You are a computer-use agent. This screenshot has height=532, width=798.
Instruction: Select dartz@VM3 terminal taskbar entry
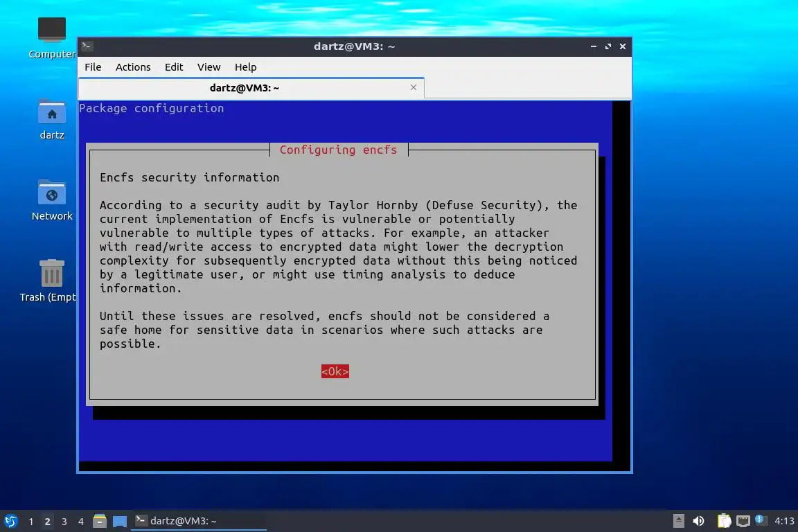coord(199,521)
